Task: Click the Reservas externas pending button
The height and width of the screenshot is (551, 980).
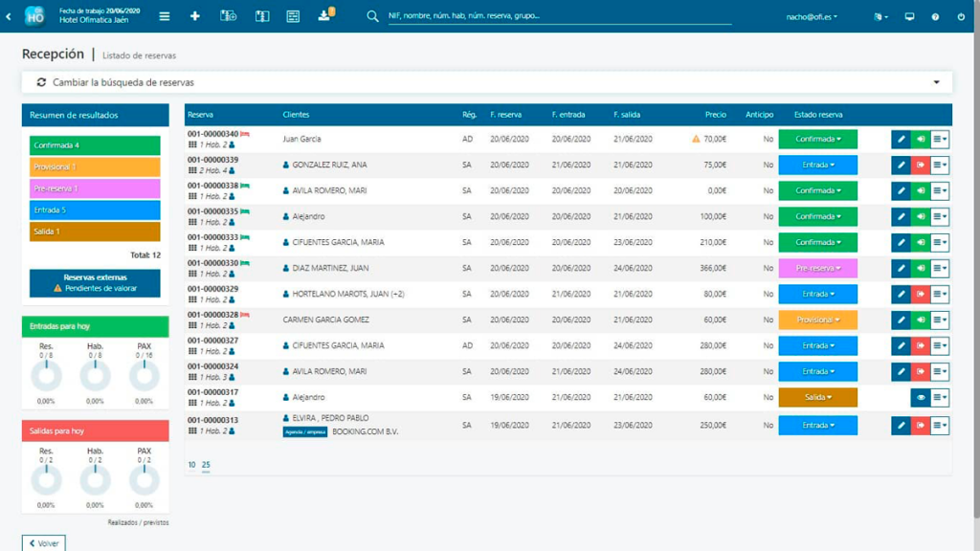Action: pos(95,282)
